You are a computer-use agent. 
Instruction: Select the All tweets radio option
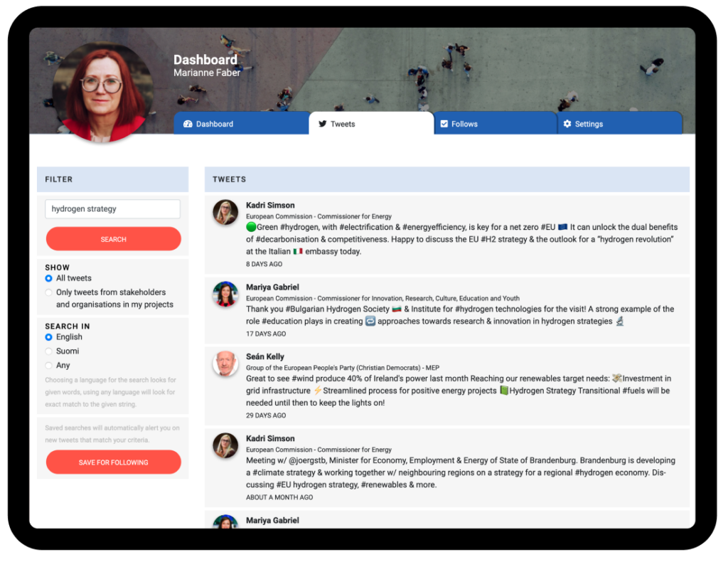pos(48,278)
